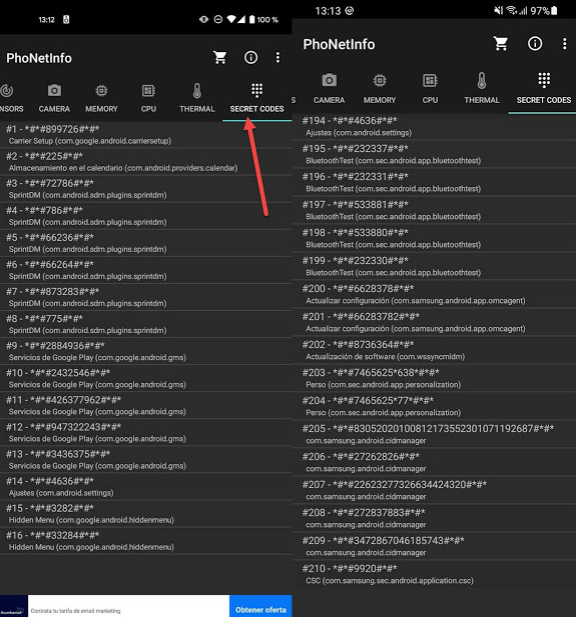Tap code #4 *#*#786#*#* SprintDM
The height and width of the screenshot is (617, 576).
(146, 216)
